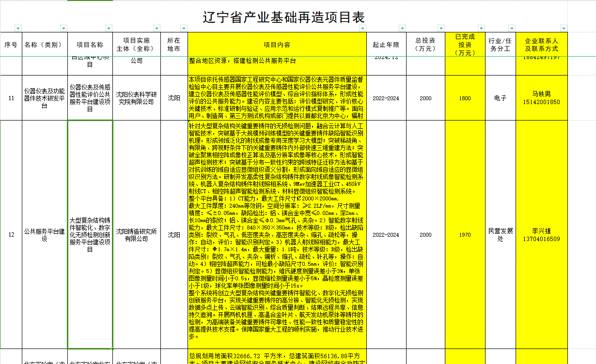Open filter arrow above 起止年限 column
This screenshot has height=364, width=596.
coord(402,28)
